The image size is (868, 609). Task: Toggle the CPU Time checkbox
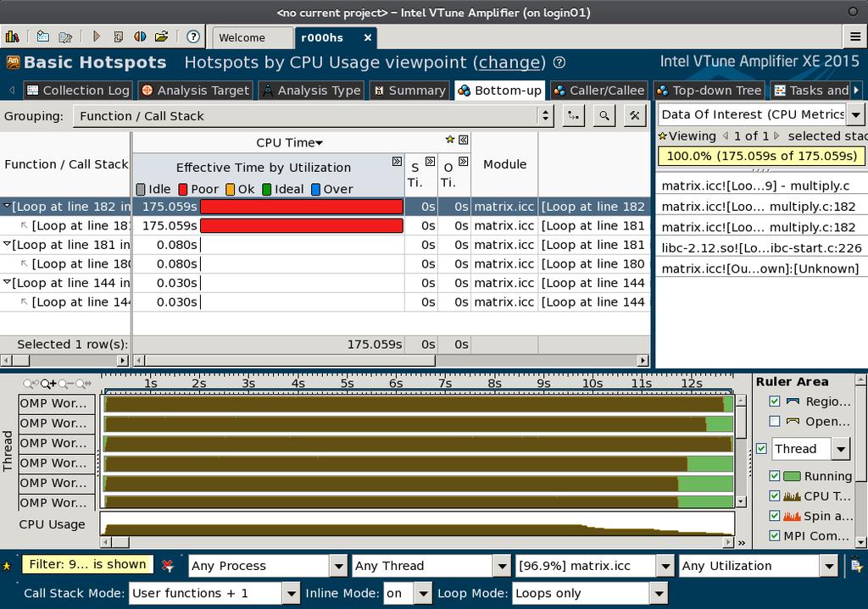[775, 496]
